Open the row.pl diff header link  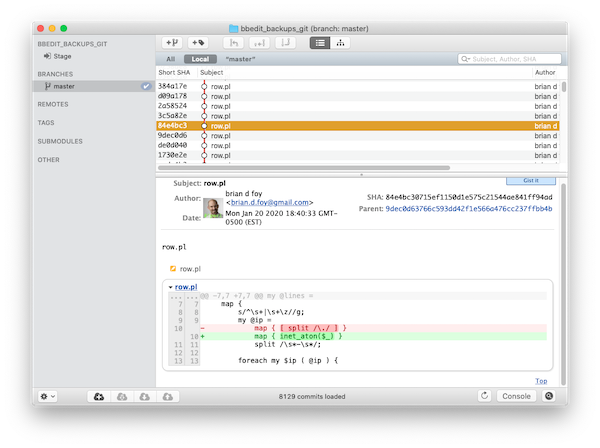coord(186,287)
